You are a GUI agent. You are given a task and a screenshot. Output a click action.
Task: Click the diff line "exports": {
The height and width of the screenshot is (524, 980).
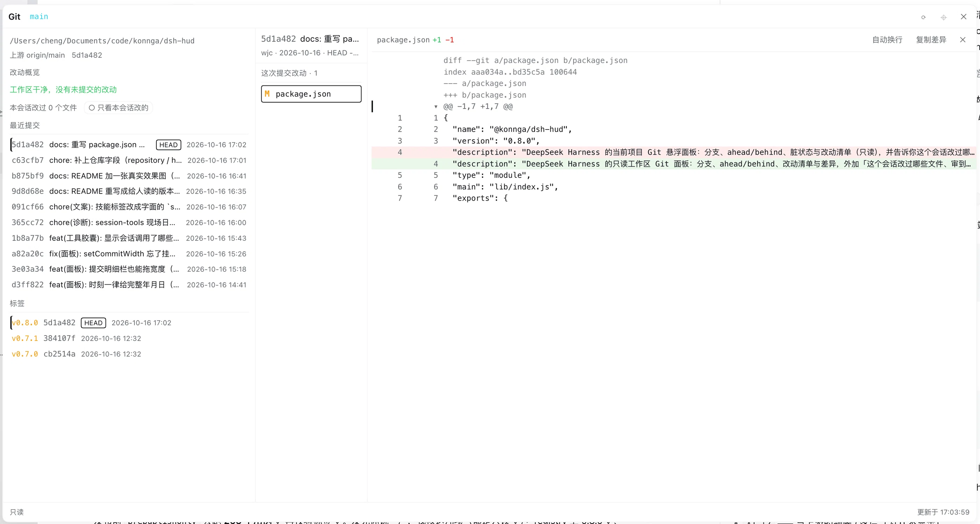click(480, 198)
